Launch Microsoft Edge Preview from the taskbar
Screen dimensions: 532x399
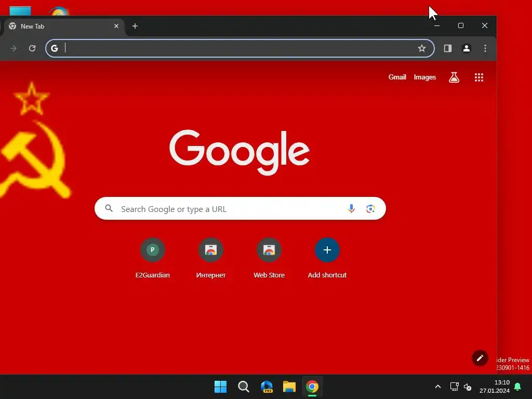(267, 387)
